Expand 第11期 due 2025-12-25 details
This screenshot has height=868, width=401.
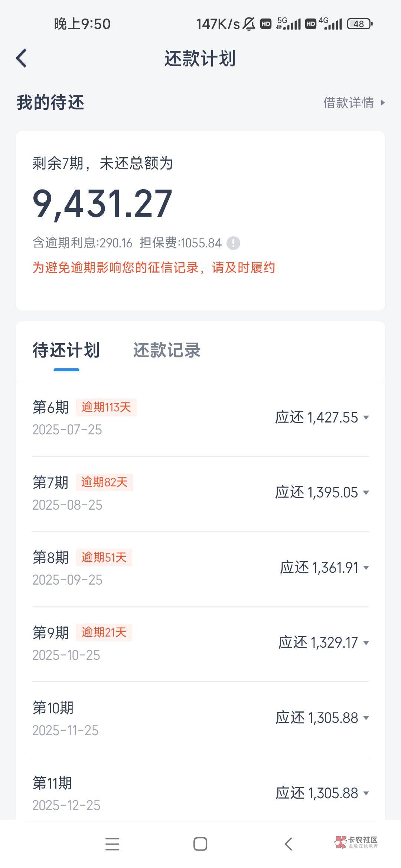[366, 793]
